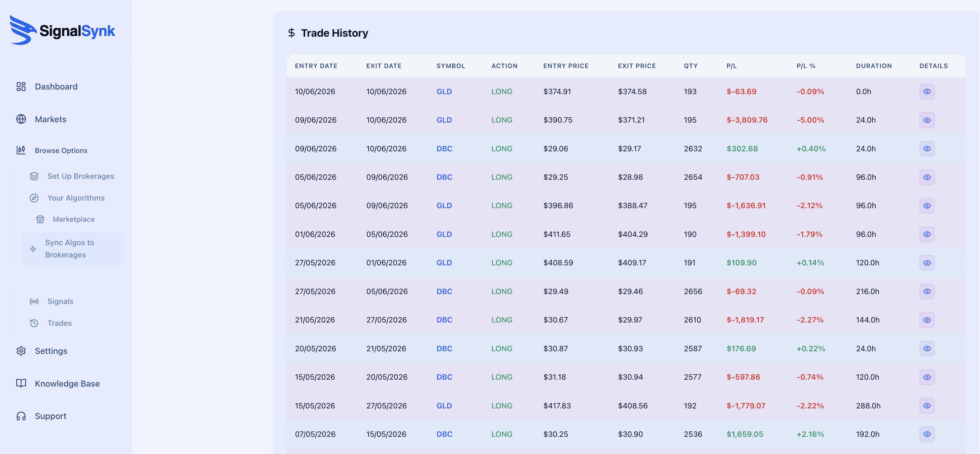Open the Signals page
Viewport: 980px width, 454px height.
[x=60, y=301]
